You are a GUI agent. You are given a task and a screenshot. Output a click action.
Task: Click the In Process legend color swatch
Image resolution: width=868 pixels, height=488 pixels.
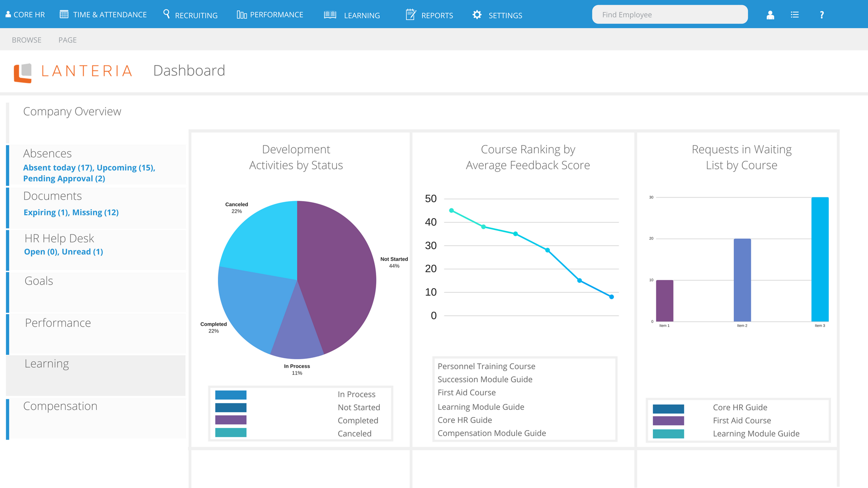(231, 395)
